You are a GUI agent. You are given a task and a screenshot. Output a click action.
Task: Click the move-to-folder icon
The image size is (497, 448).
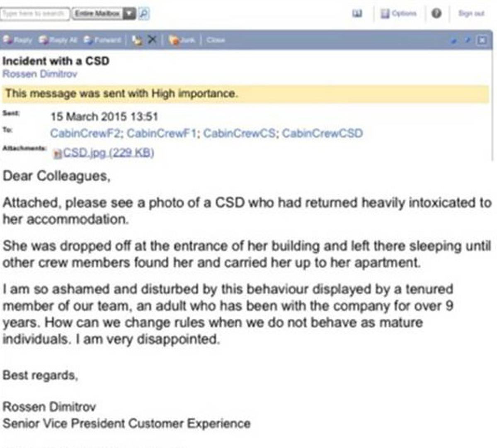[x=137, y=40]
